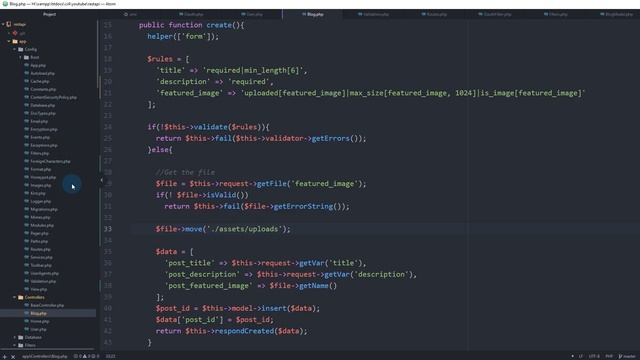Open Home.php in Controllers folder
Image resolution: width=640 pixels, height=360 pixels.
coord(40,321)
